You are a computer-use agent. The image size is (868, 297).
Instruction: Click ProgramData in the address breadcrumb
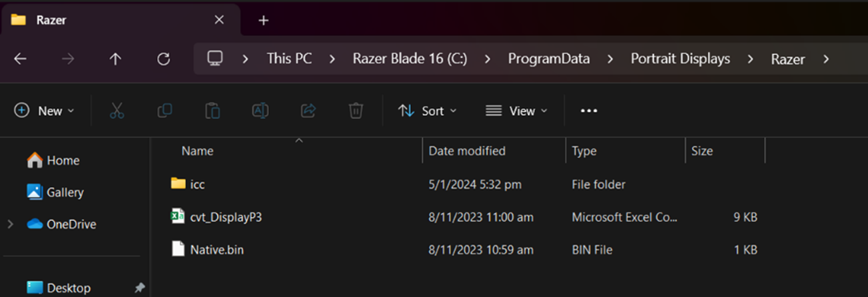(548, 59)
